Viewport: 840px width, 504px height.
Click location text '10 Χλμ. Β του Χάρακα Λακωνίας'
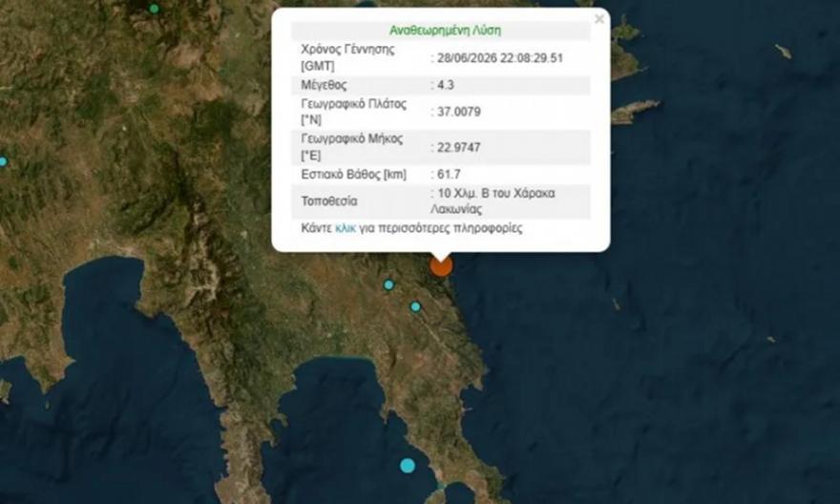click(493, 201)
